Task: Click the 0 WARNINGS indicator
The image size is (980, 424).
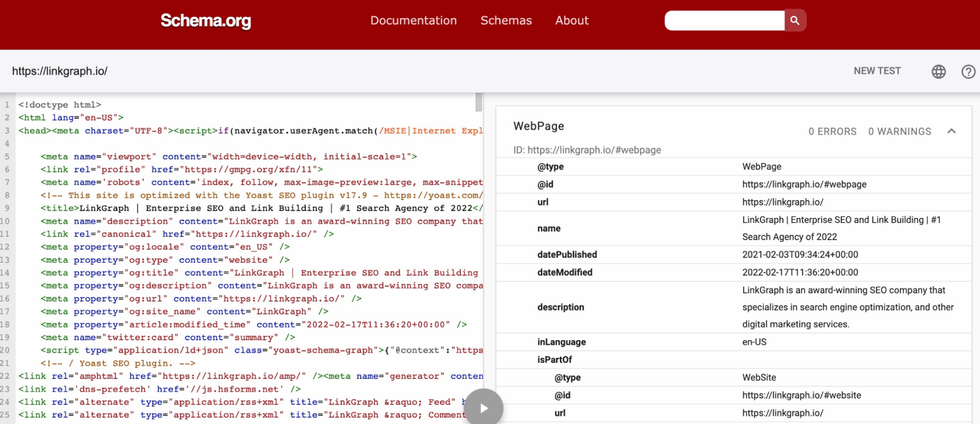Action: pos(899,131)
